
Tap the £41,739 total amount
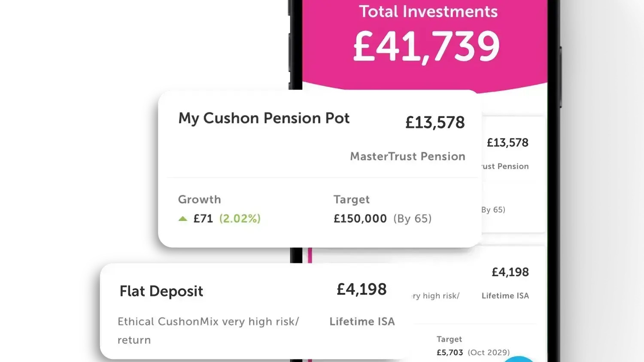426,46
